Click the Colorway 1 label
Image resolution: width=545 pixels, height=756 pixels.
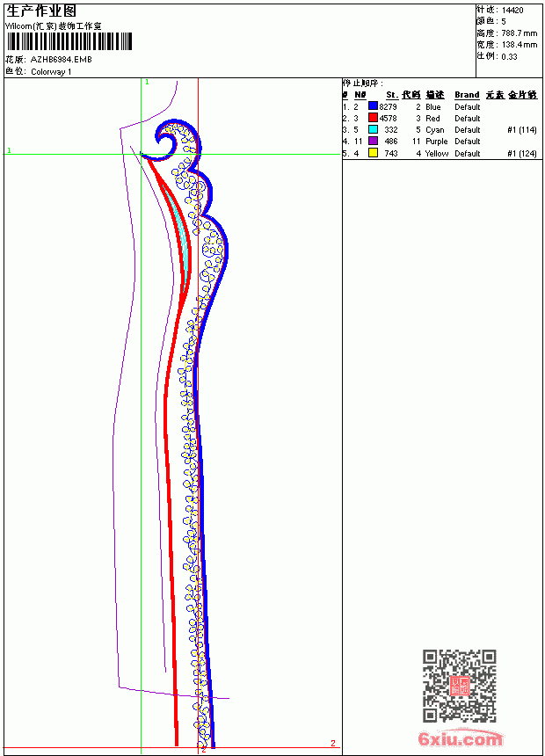pyautogui.click(x=51, y=72)
